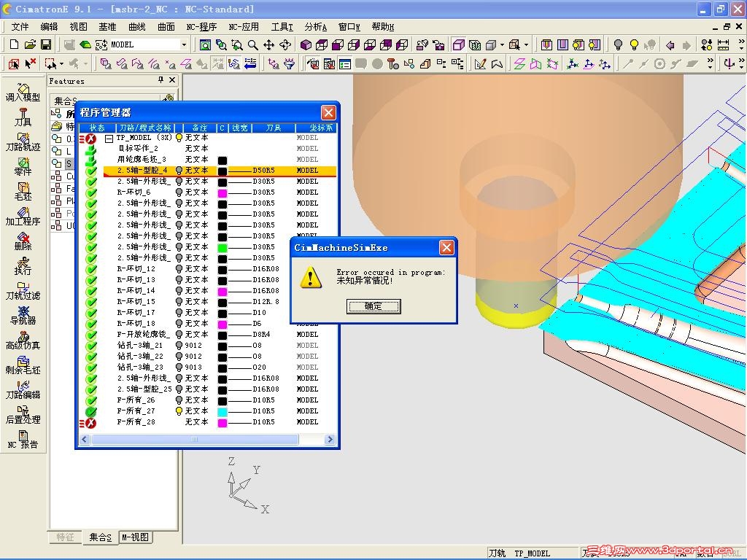
Task: Open the NC-程序 menu
Action: click(201, 27)
